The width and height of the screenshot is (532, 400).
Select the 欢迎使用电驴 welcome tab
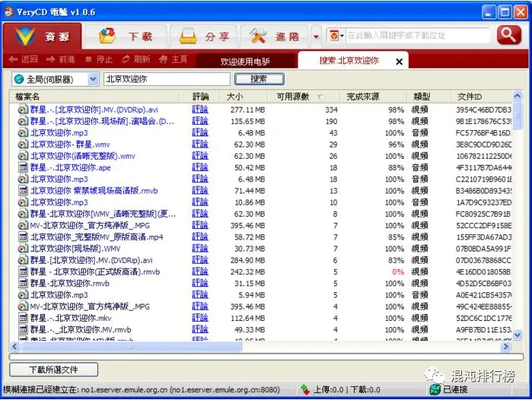245,62
